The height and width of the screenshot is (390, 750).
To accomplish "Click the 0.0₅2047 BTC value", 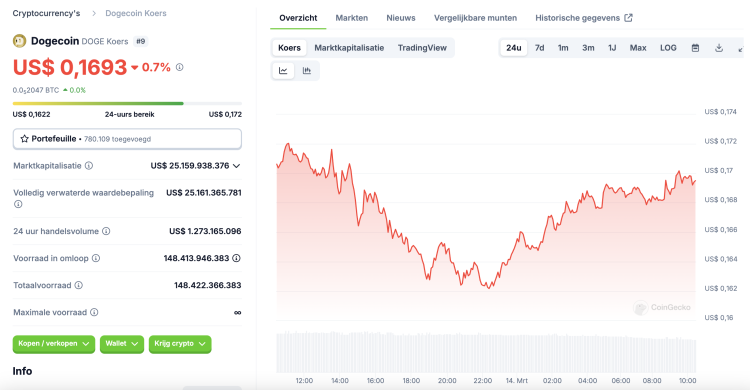I will (36, 90).
